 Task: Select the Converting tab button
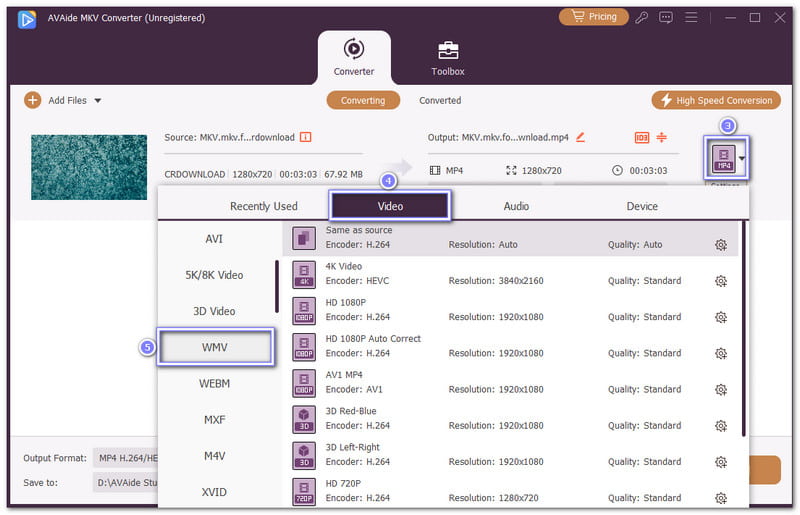pyautogui.click(x=363, y=100)
